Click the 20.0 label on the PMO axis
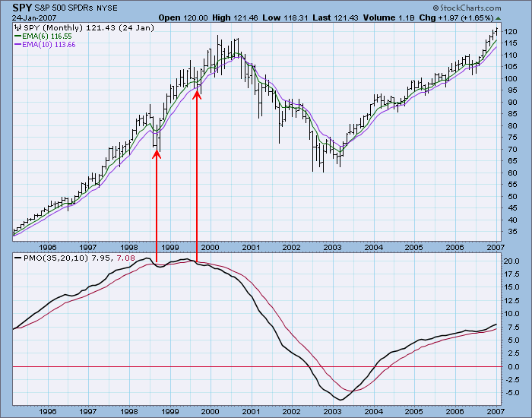The width and height of the screenshot is (532, 418). point(512,261)
